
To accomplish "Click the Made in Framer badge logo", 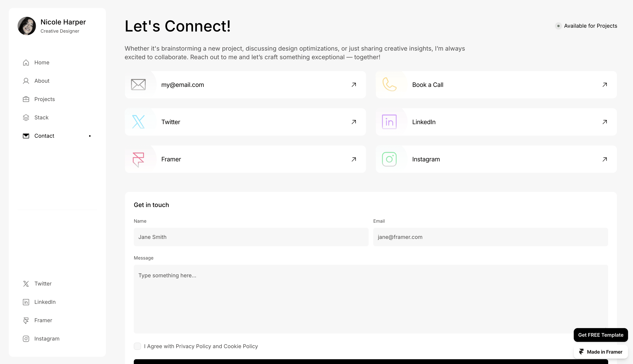I will [x=581, y=352].
